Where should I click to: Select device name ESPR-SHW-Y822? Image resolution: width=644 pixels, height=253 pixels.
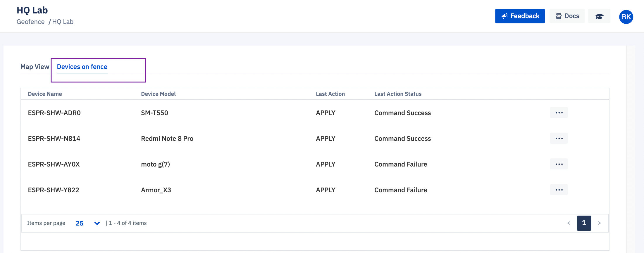54,190
